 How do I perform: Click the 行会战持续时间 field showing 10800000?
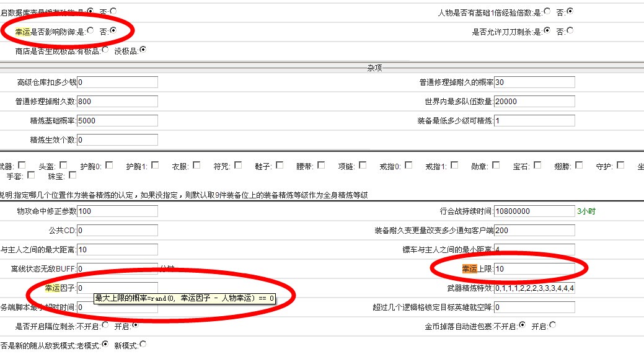(x=534, y=211)
